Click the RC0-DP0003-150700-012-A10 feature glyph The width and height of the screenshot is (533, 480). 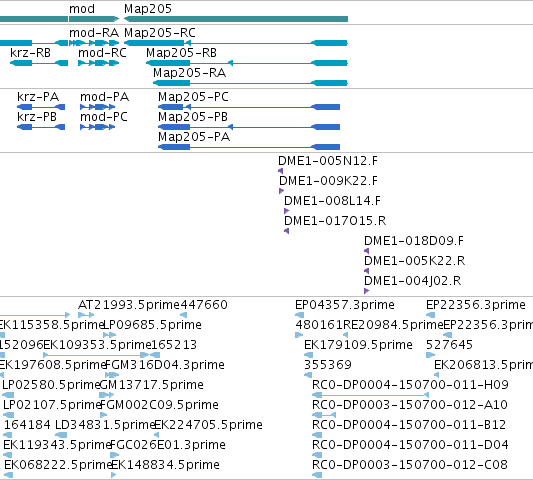324,415
